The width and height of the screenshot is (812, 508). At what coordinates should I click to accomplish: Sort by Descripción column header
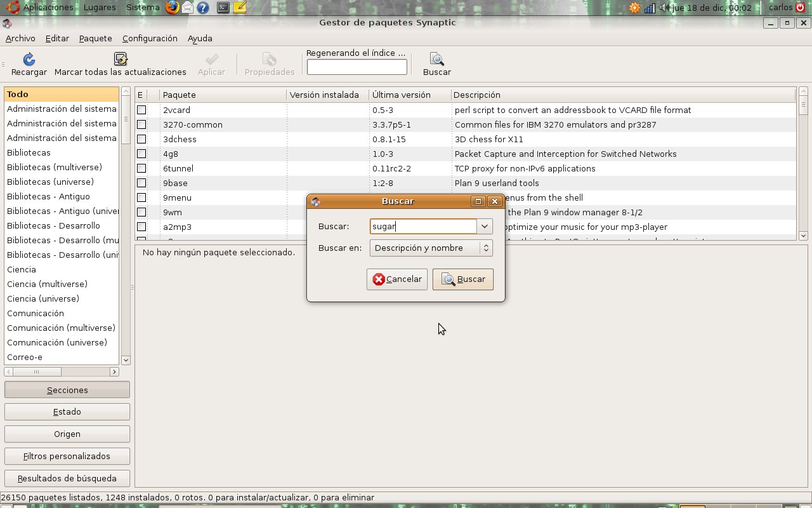(623, 95)
